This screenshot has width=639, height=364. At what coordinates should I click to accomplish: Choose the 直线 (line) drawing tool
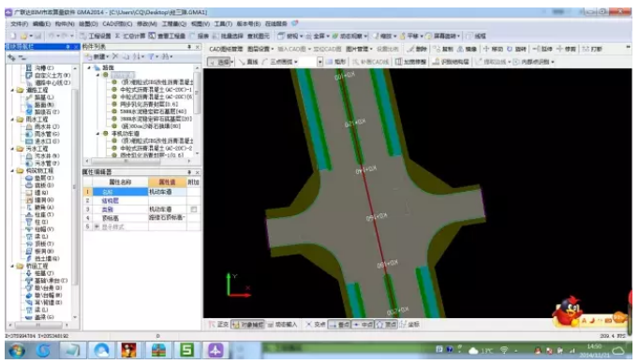pyautogui.click(x=248, y=62)
